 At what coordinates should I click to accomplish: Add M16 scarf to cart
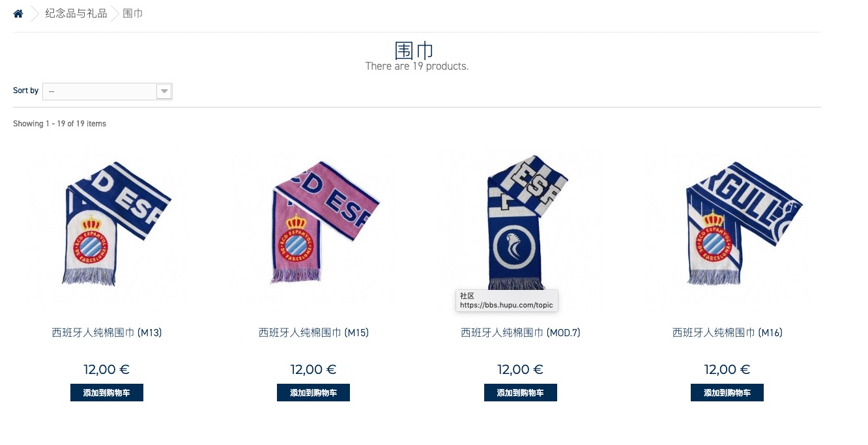[x=727, y=393]
